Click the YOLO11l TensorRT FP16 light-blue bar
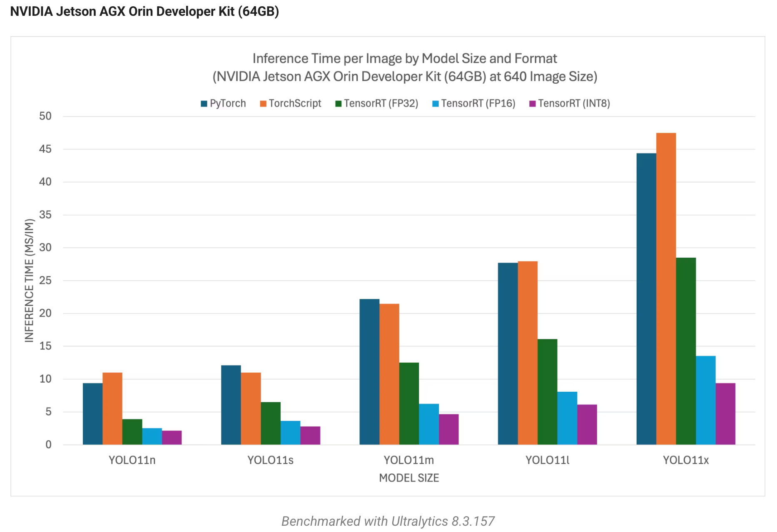The height and width of the screenshot is (532, 777). [568, 418]
